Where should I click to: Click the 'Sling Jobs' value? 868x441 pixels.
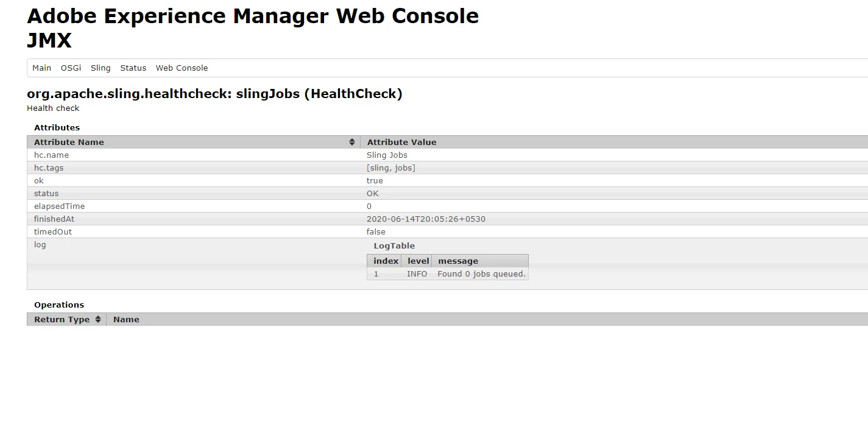point(387,155)
